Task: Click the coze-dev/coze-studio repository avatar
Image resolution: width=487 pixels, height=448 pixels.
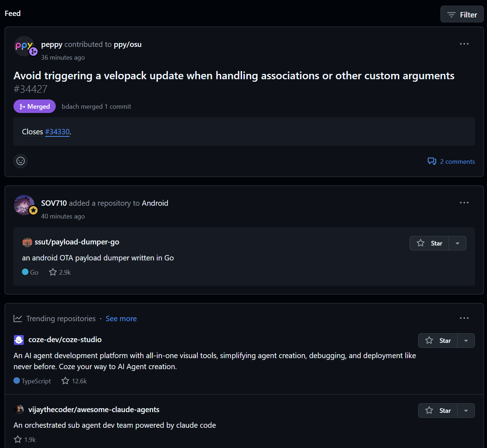Action: (x=19, y=340)
